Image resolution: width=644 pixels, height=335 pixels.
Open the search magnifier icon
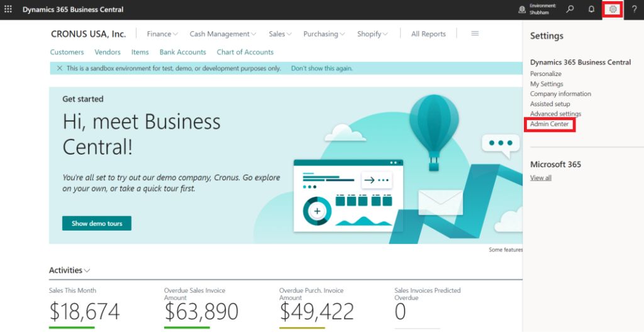click(570, 9)
